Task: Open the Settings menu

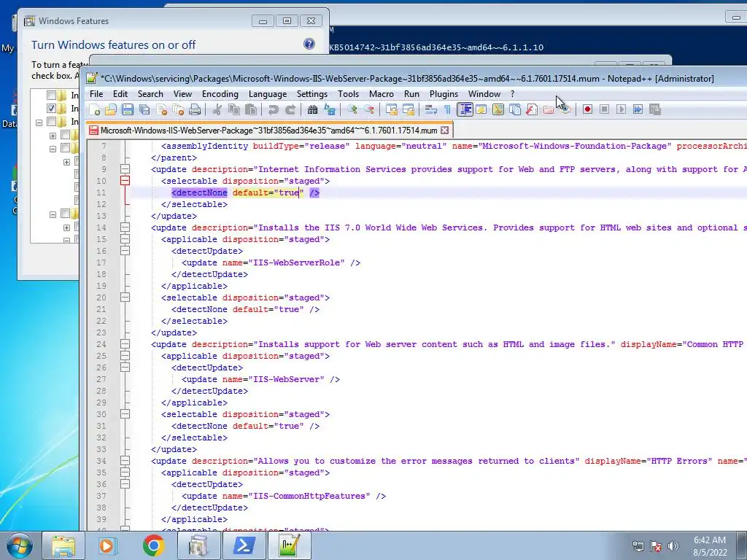Action: (312, 94)
